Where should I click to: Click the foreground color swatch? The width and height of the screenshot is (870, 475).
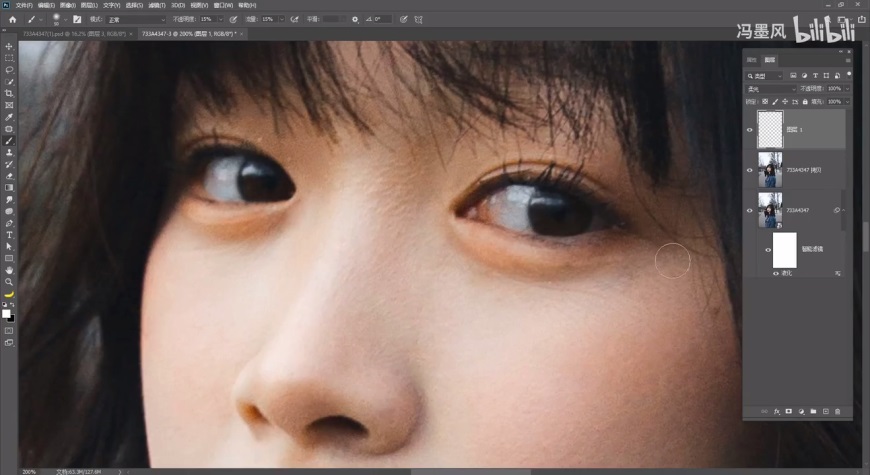(x=6, y=314)
